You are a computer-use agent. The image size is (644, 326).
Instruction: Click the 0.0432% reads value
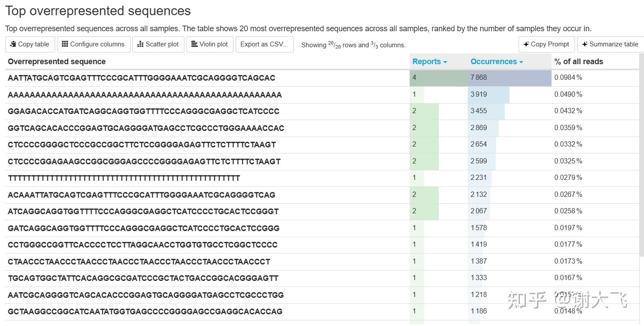coord(568,111)
